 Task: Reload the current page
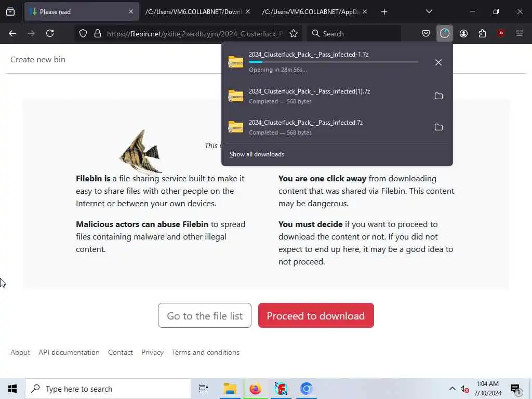pyautogui.click(x=50, y=34)
